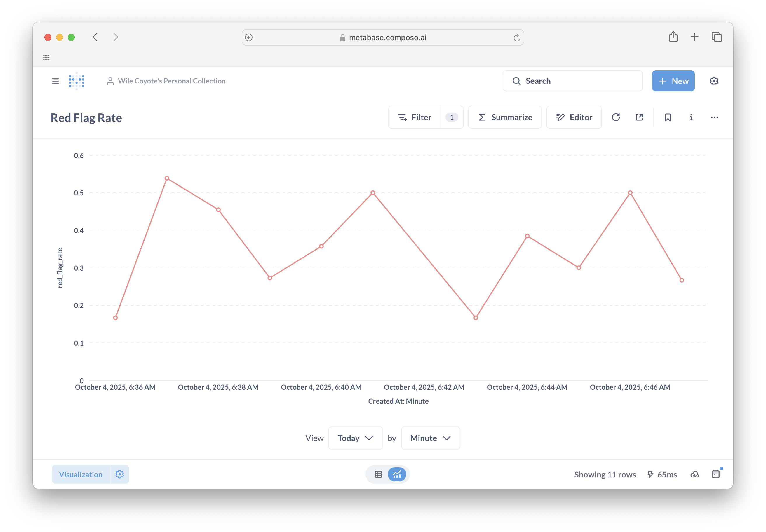This screenshot has height=532, width=766.
Task: Click the Search input field
Action: tap(572, 81)
